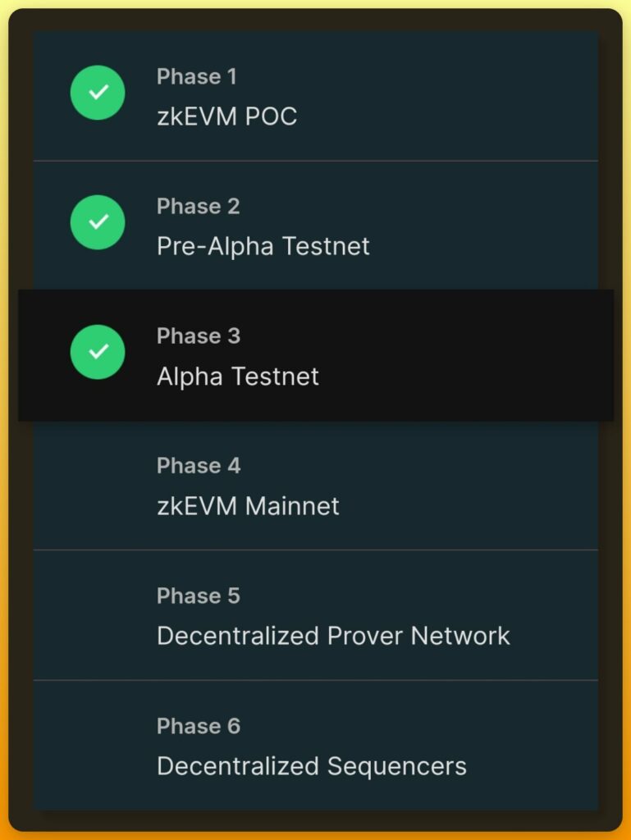Click the empty status area of Phase 5
The width and height of the screenshot is (631, 840).
(98, 615)
